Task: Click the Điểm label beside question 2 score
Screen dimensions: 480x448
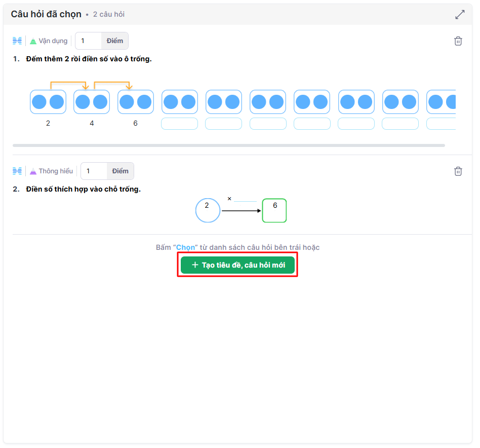Action: (x=121, y=171)
